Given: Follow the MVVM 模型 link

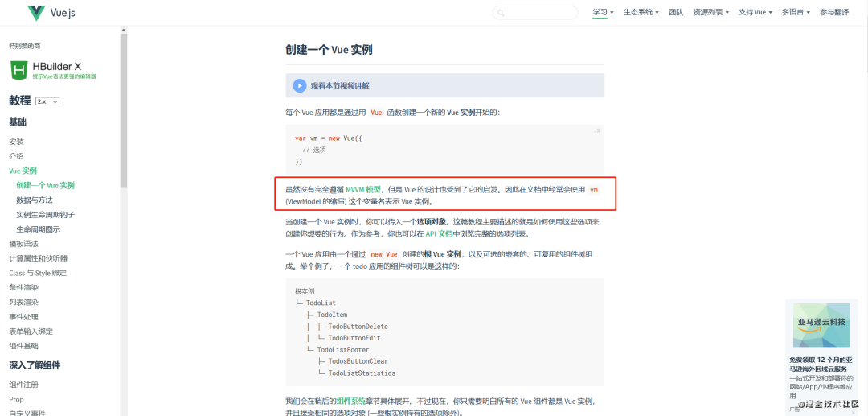Looking at the screenshot, I should pos(363,189).
